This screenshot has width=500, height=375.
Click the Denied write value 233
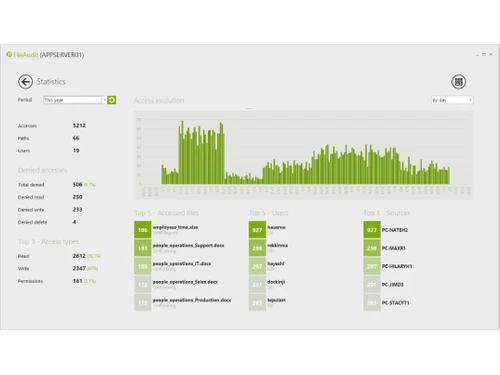click(x=77, y=210)
